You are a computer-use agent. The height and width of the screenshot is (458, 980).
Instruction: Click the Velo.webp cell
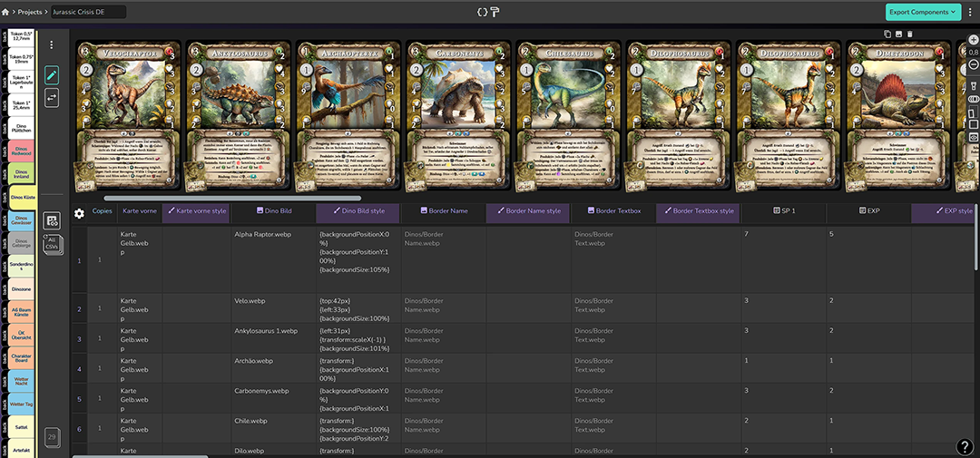tap(274, 308)
